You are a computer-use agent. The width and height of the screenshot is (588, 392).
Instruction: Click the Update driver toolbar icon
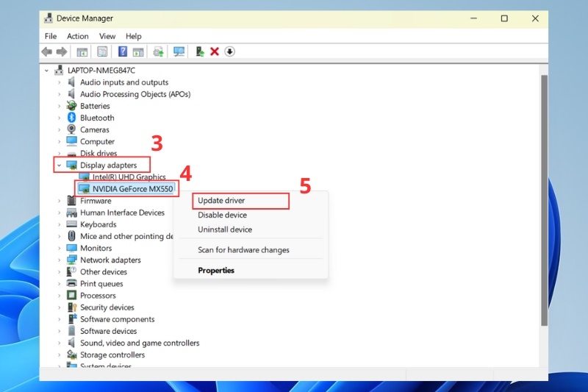200,51
